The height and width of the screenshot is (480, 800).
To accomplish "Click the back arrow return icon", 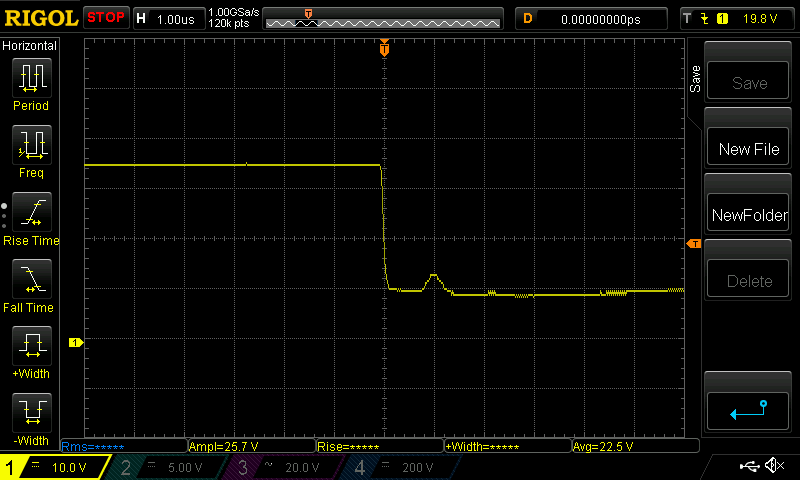I will tap(749, 409).
